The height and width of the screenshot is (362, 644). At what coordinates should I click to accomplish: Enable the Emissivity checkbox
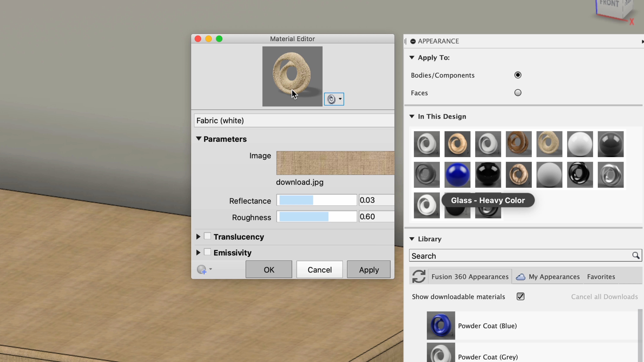(208, 252)
